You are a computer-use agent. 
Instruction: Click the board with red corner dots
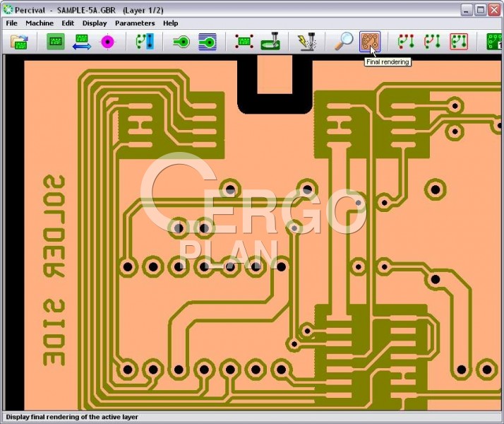click(x=244, y=42)
